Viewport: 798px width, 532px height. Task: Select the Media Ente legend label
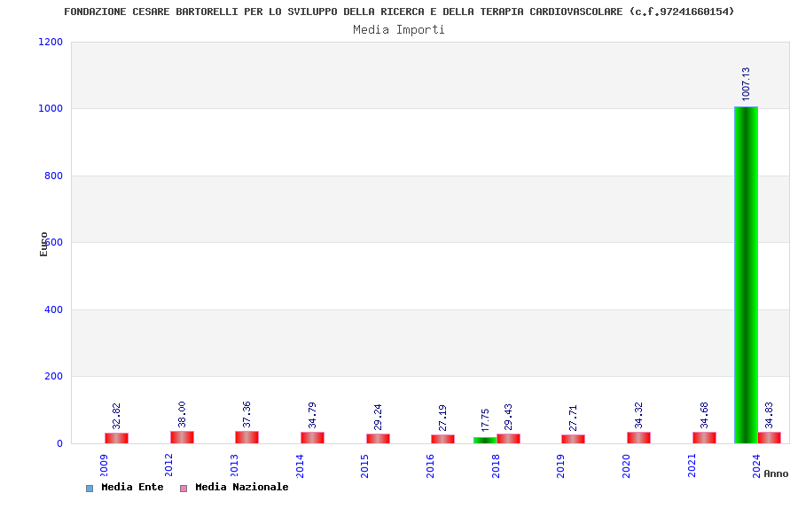tap(132, 487)
